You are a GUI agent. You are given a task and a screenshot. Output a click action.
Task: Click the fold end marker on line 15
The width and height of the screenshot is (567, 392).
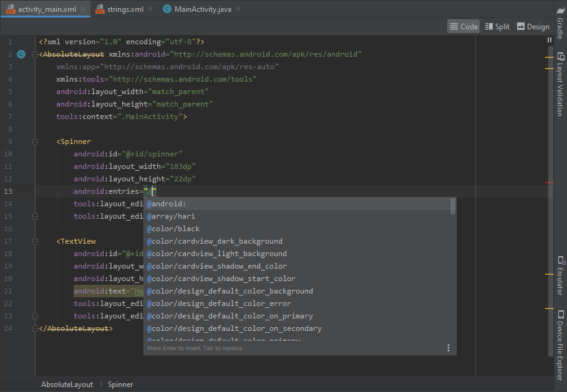[35, 216]
